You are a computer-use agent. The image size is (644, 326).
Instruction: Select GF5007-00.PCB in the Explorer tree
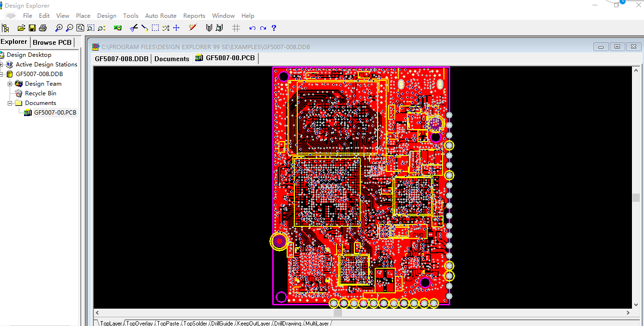click(55, 113)
